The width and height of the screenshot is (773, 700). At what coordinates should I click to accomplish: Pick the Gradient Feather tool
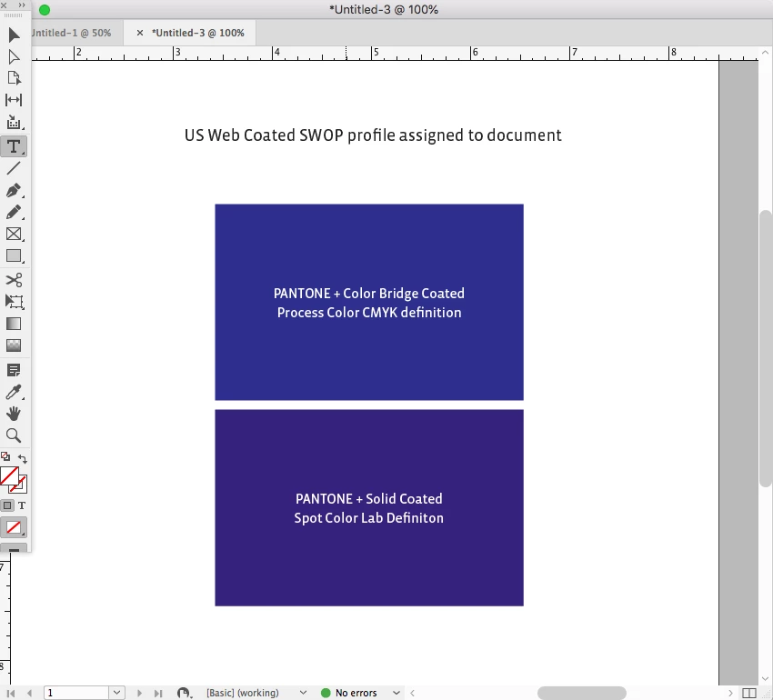tap(14, 345)
